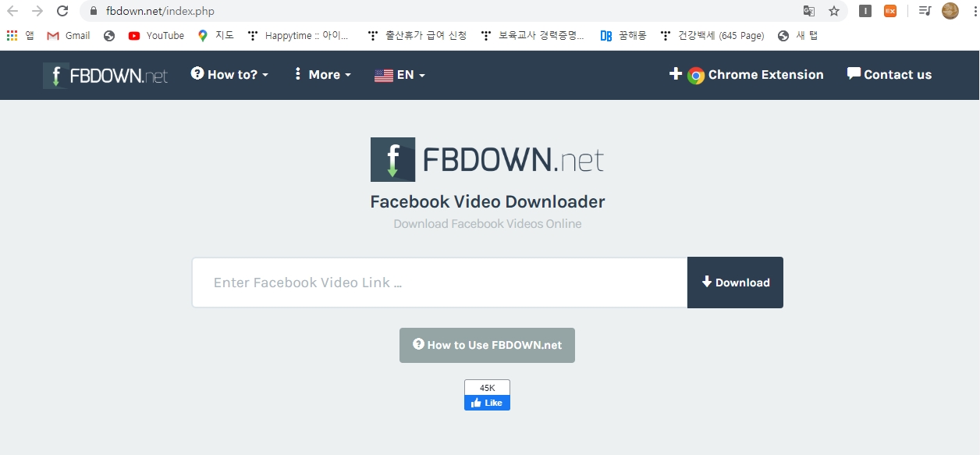Reload the page with refresh icon

tap(62, 11)
